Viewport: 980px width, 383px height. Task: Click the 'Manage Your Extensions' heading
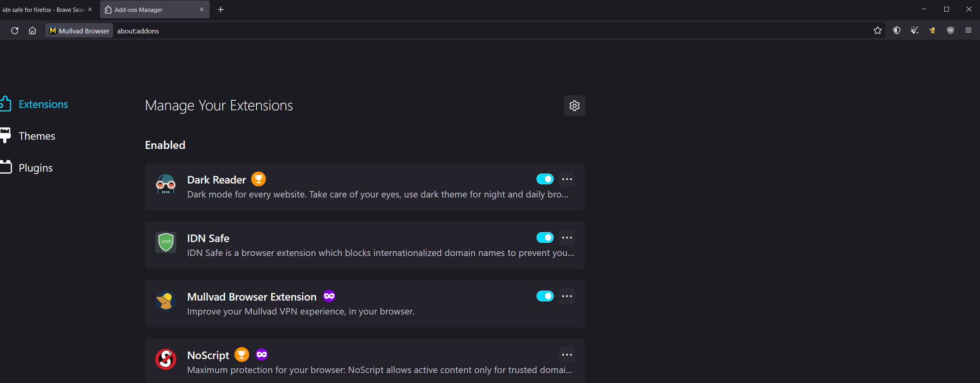pos(219,106)
